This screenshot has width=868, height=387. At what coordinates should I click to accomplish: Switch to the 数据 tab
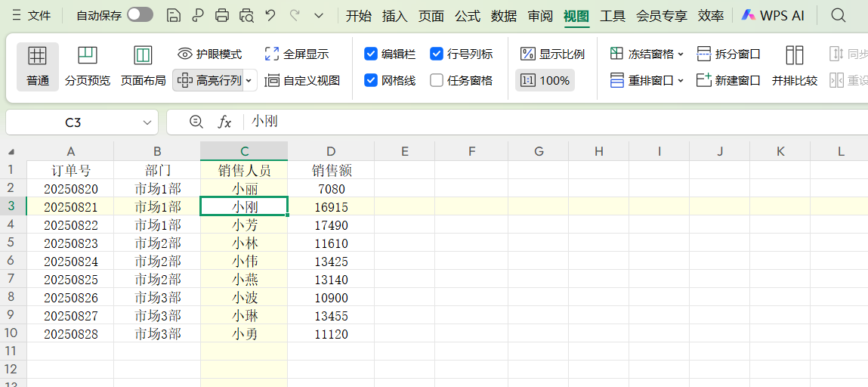point(504,16)
